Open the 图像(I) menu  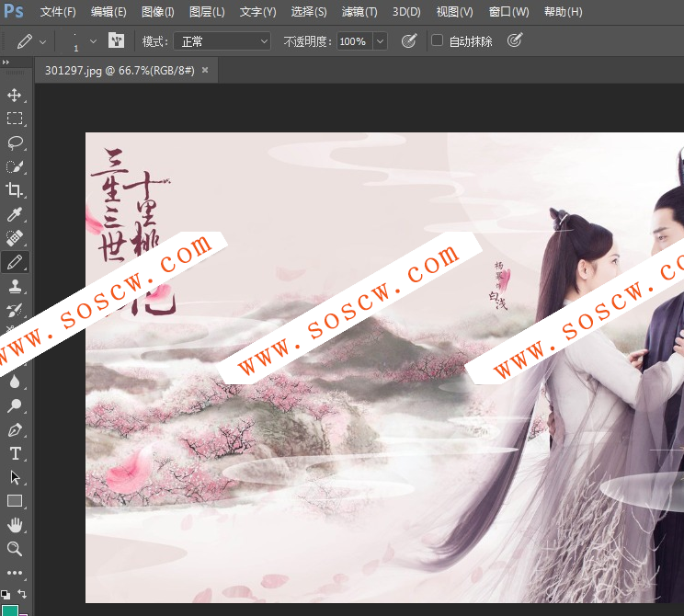coord(158,12)
